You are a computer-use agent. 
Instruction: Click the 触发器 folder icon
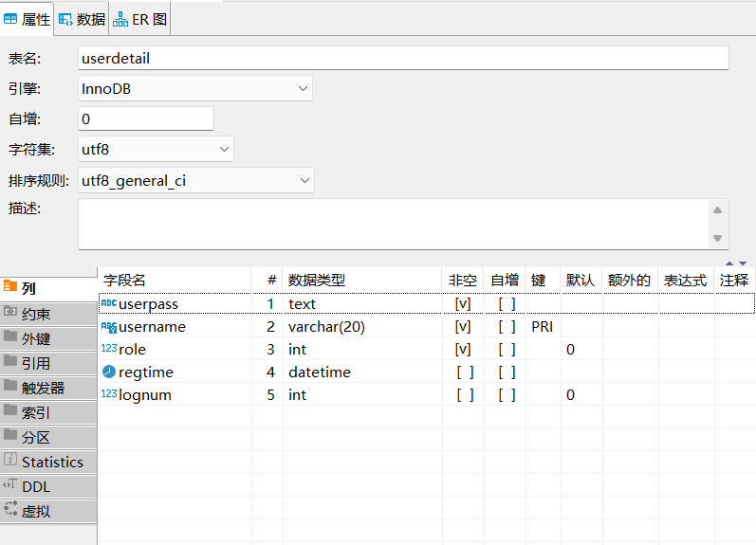coord(10,386)
